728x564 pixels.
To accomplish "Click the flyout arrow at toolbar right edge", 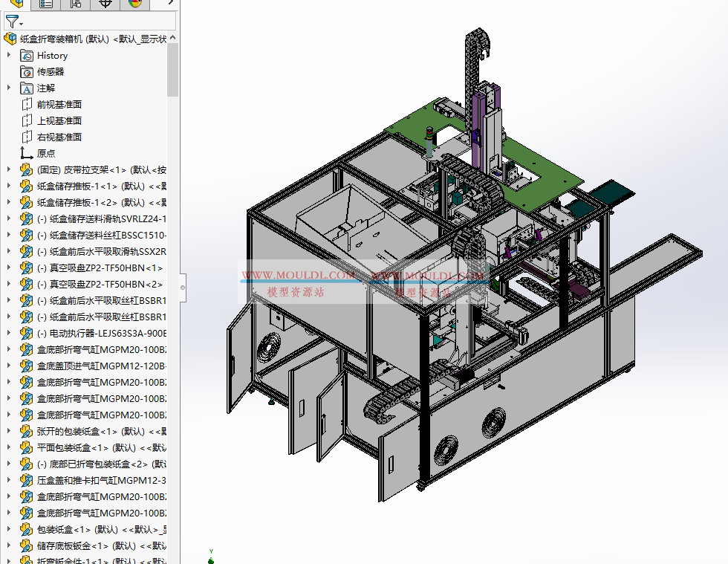I will click(171, 5).
